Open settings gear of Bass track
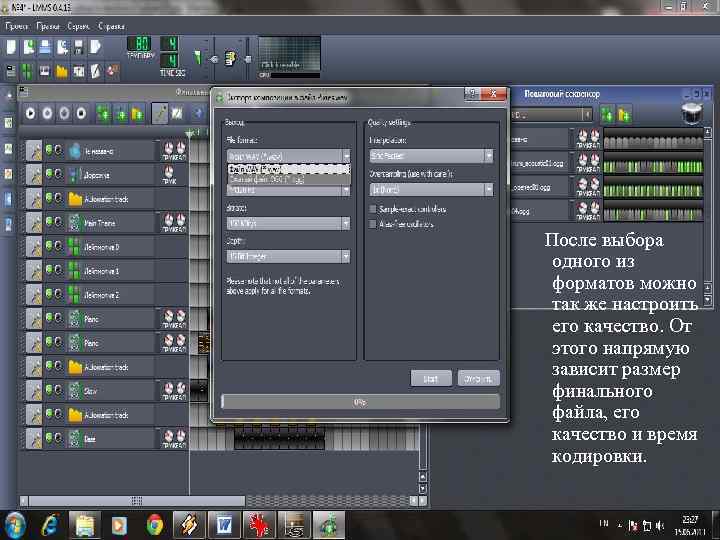 point(34,439)
